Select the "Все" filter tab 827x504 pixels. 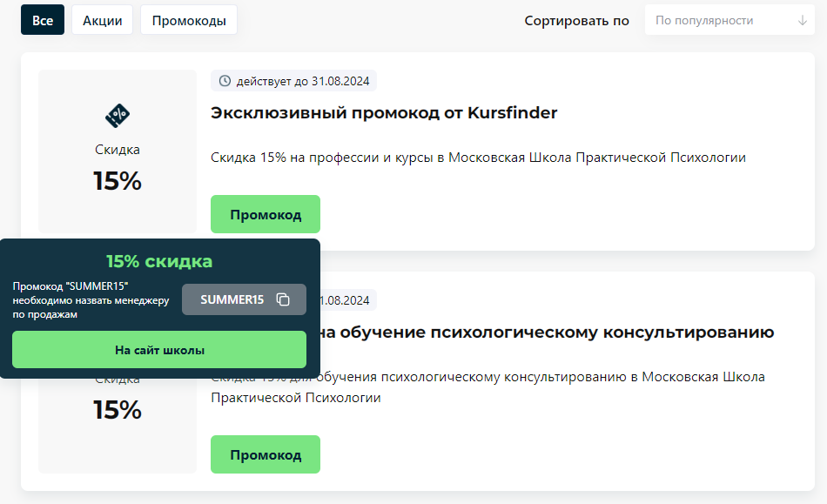click(42, 20)
